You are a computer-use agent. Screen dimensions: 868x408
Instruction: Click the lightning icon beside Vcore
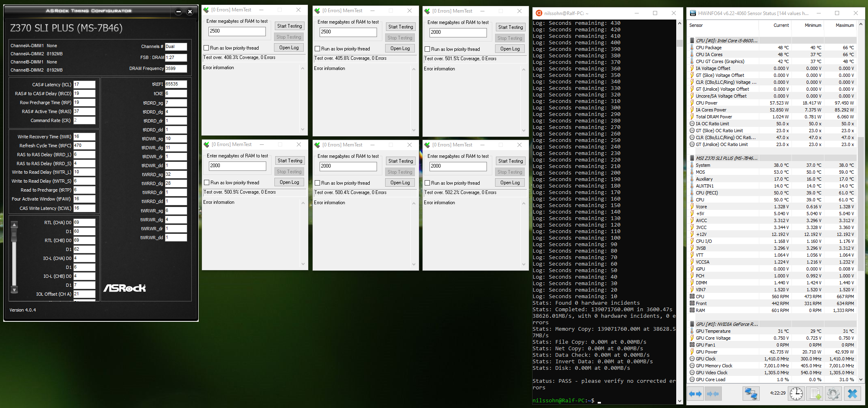pos(692,207)
